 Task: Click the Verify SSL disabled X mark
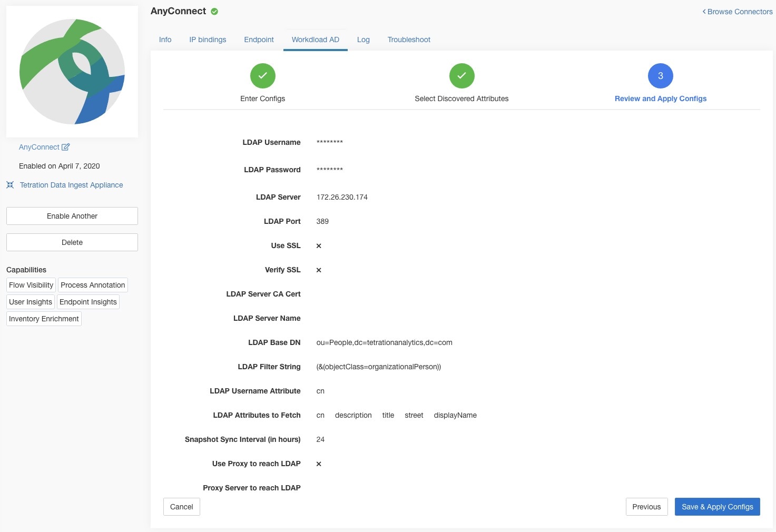point(319,270)
